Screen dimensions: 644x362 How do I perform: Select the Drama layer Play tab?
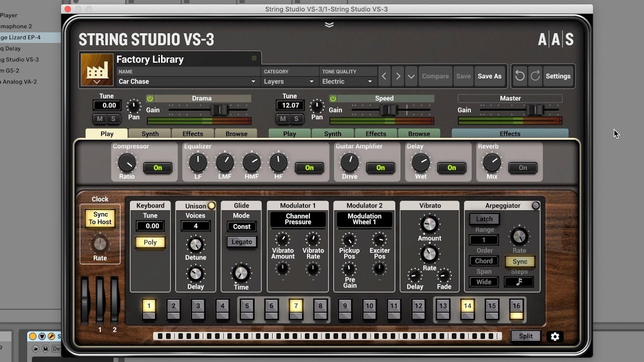tap(107, 134)
